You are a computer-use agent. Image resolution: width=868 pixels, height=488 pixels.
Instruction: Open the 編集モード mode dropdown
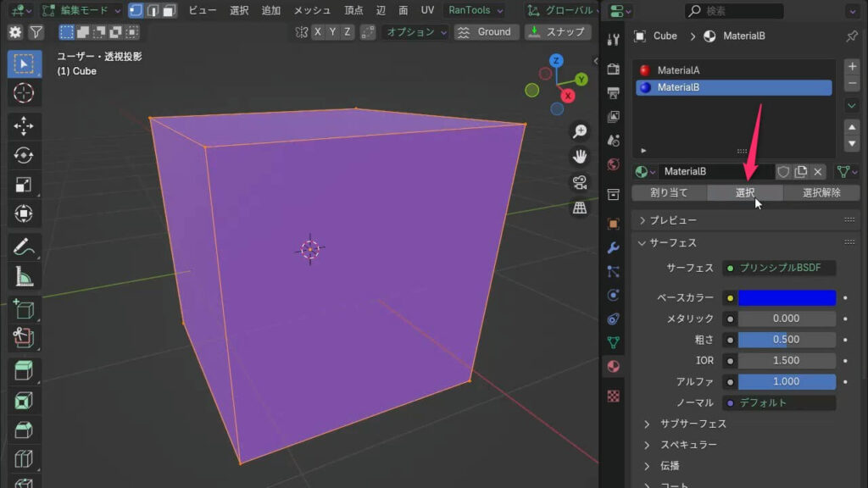(81, 10)
